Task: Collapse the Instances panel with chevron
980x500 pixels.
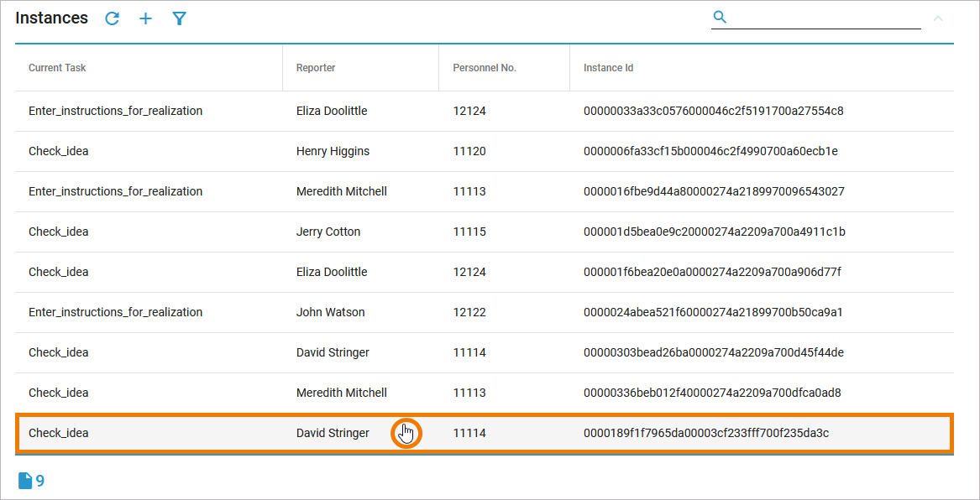Action: click(x=938, y=18)
